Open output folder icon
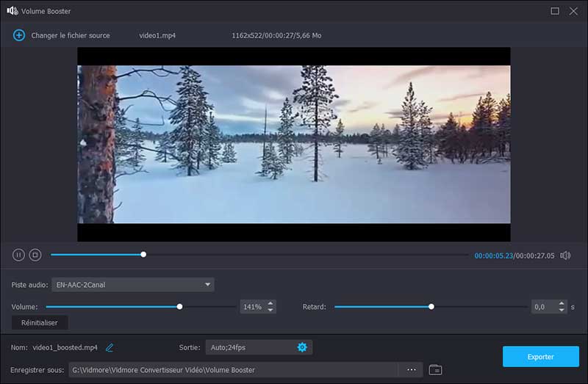 435,370
